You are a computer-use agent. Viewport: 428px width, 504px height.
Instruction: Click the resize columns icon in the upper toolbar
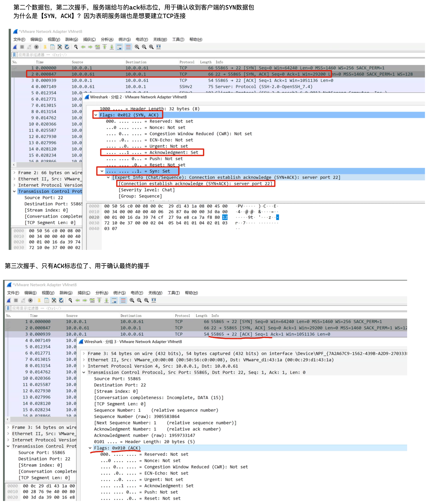pyautogui.click(x=158, y=47)
